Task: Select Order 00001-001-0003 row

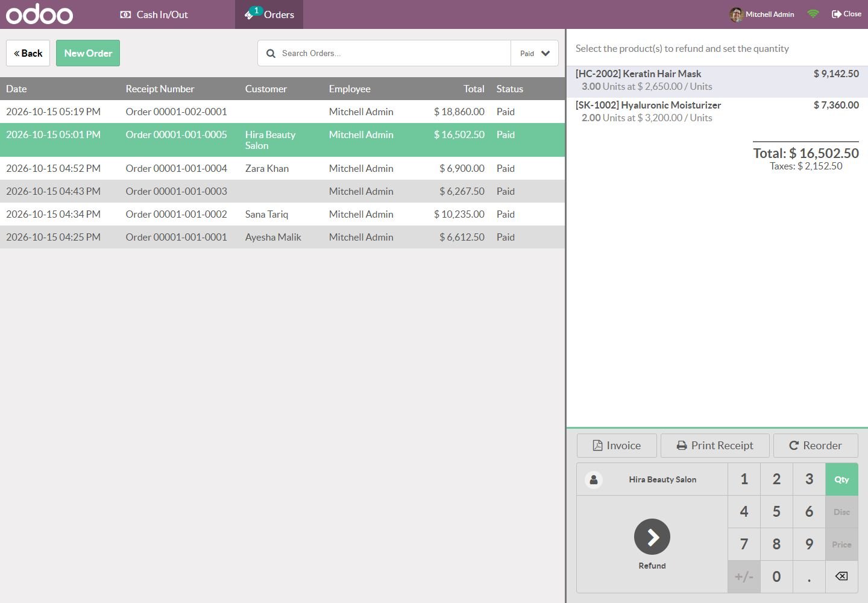Action: 282,191
